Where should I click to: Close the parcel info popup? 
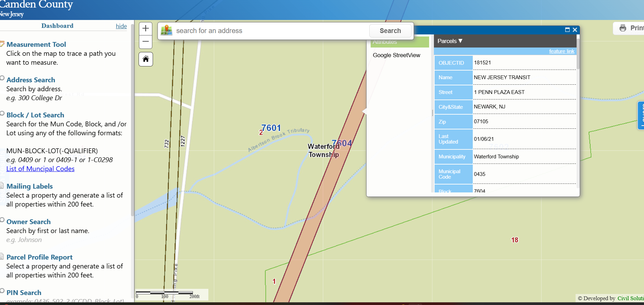[x=575, y=30]
